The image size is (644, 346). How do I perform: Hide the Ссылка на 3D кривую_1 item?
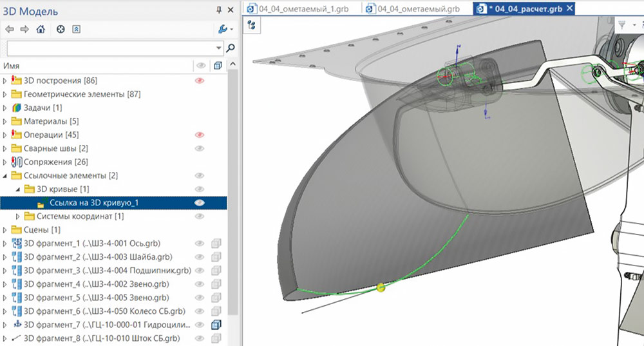pyautogui.click(x=200, y=202)
